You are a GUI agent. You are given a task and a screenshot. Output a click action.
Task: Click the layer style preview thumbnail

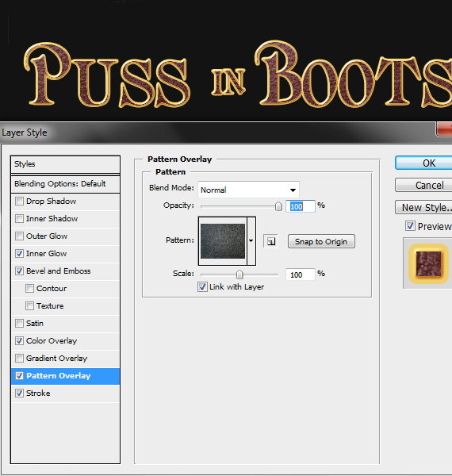point(428,264)
